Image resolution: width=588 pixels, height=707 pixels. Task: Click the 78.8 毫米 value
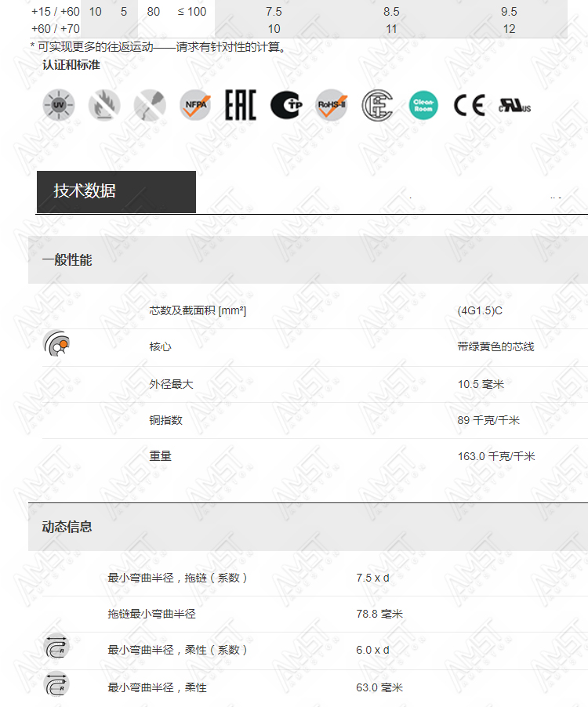(379, 614)
